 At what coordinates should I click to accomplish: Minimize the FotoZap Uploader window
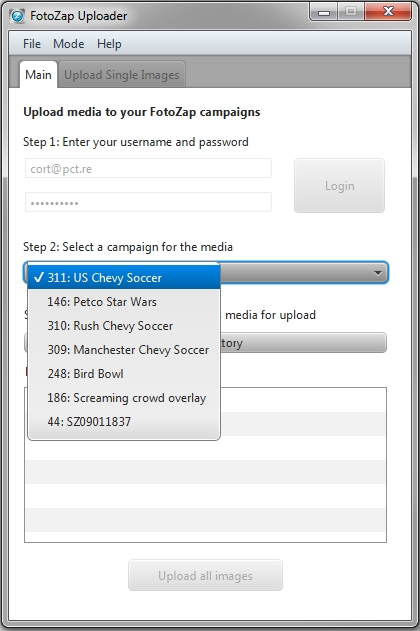324,12
